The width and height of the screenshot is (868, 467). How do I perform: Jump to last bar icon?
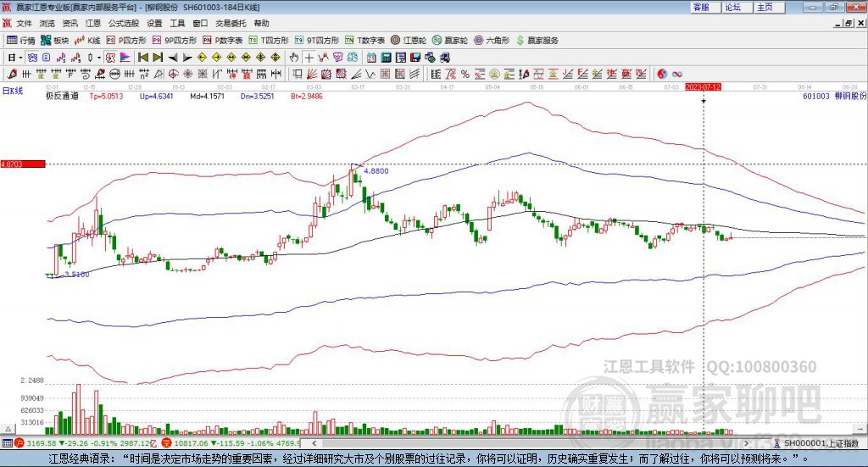(158, 58)
